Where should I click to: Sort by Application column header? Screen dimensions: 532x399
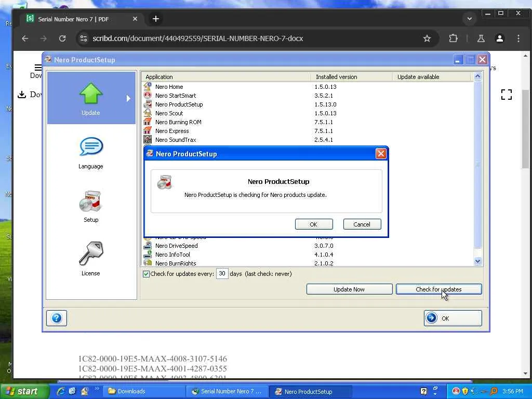[226, 77]
